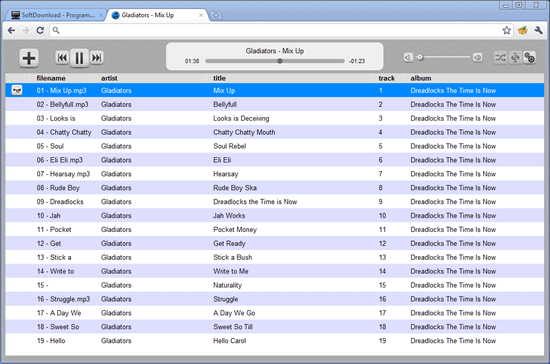This screenshot has width=550, height=364.
Task: Click now playing label Gladiators - Mix Up
Action: (x=275, y=51)
